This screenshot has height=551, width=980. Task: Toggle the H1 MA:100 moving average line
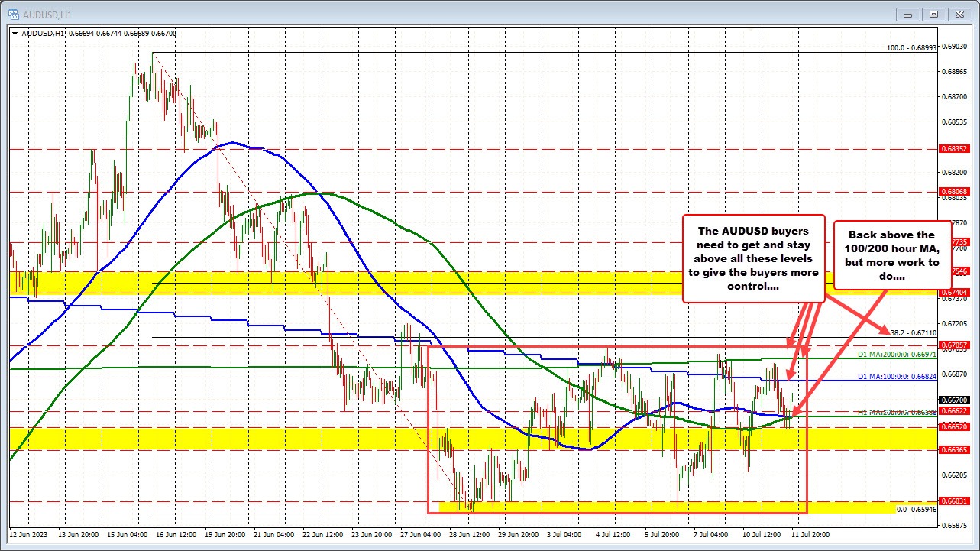(x=894, y=411)
